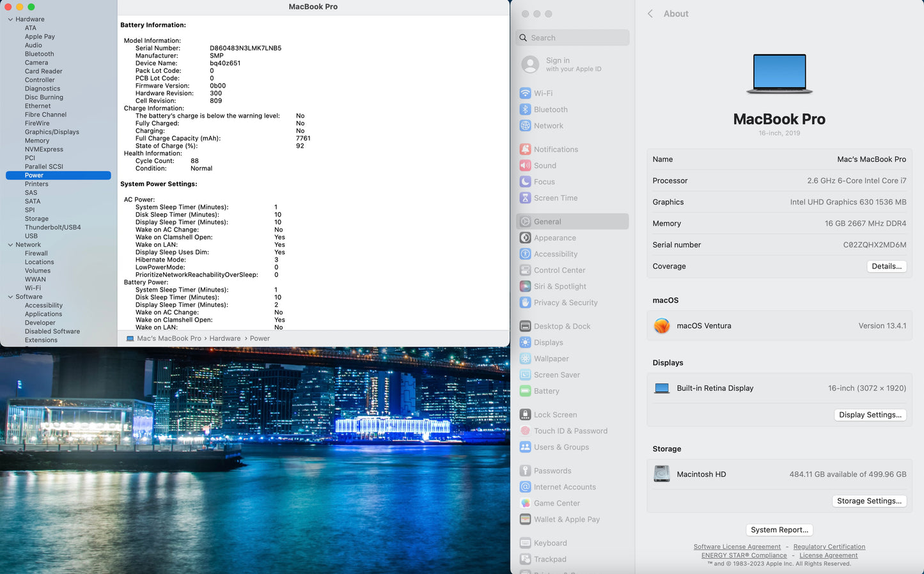The image size is (924, 574).
Task: Collapse the Software tree section
Action: click(x=10, y=297)
